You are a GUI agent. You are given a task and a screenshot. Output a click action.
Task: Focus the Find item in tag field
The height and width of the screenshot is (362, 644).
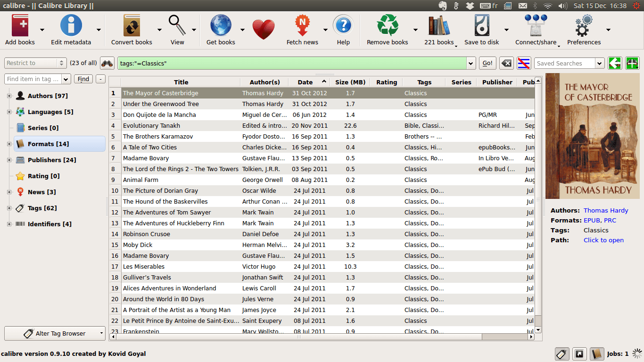click(x=33, y=79)
